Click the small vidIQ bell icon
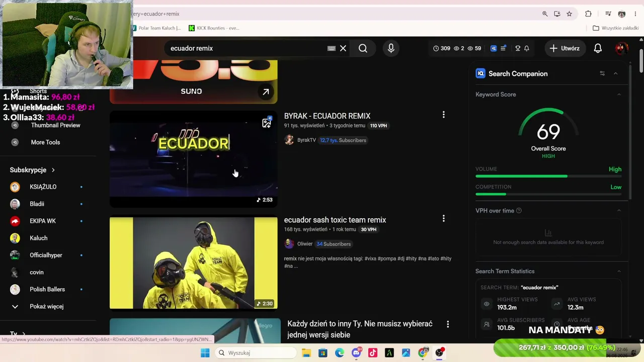 527,48
